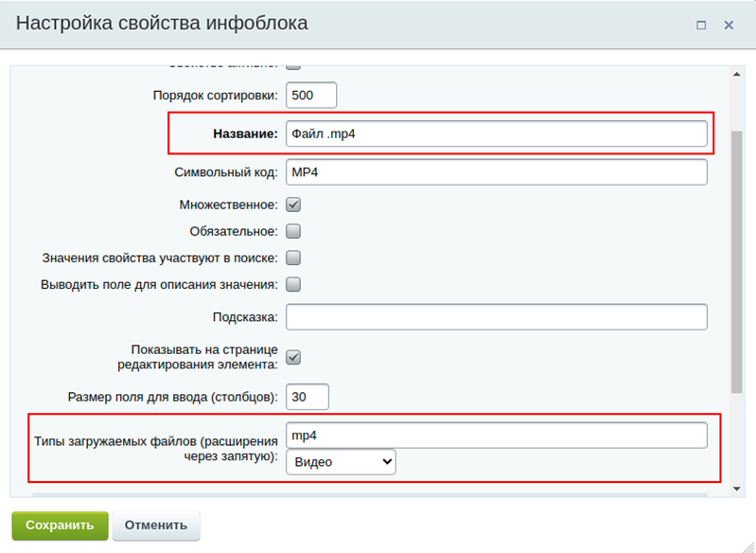Viewport: 756px width, 553px height.
Task: Check Значения свойства участвуют в поиске
Action: click(293, 257)
